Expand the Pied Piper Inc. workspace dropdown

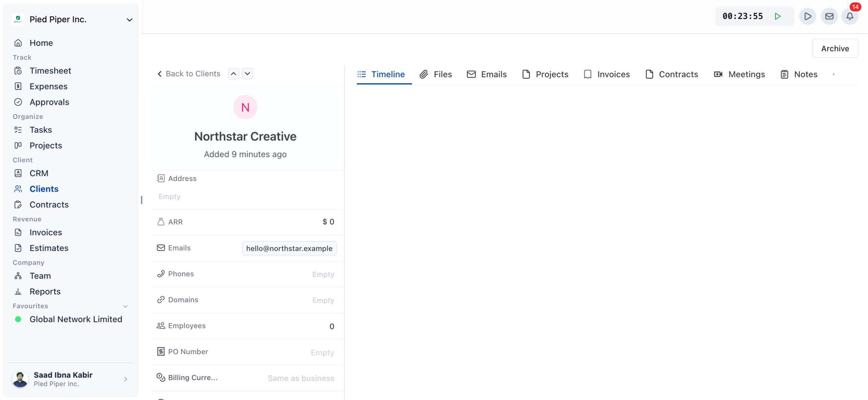[x=129, y=20]
